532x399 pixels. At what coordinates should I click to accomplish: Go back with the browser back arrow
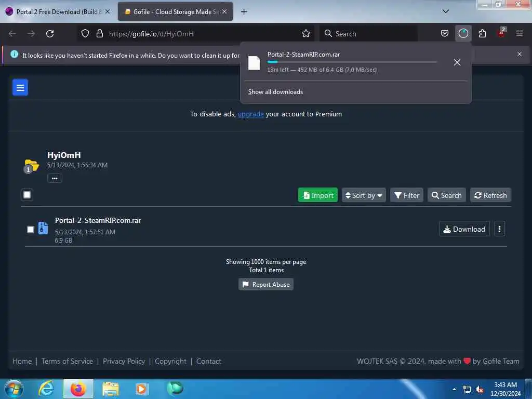coord(12,34)
